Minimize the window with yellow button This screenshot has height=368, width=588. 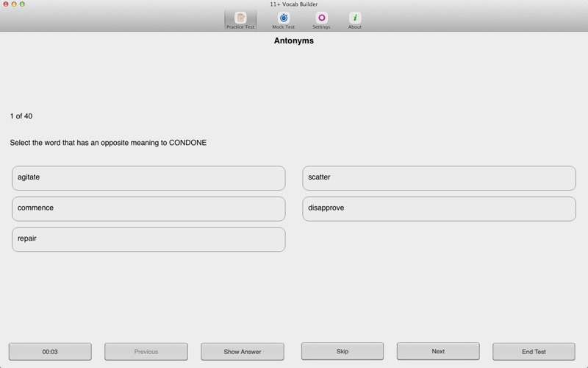click(14, 4)
